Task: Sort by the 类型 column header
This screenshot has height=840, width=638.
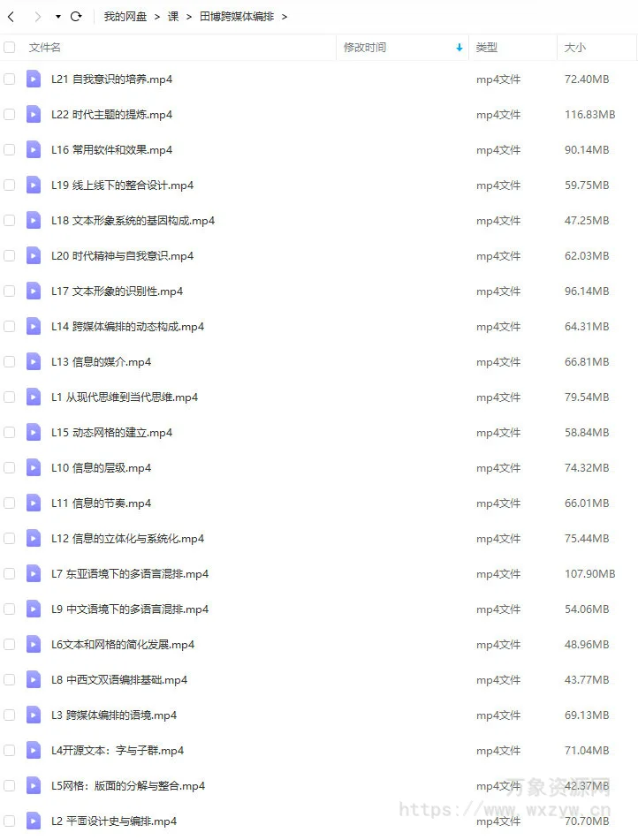Action: 486,48
